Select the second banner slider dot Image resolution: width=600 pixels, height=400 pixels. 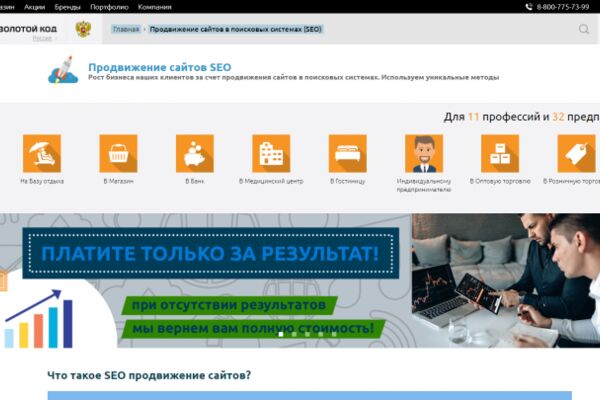point(294,334)
